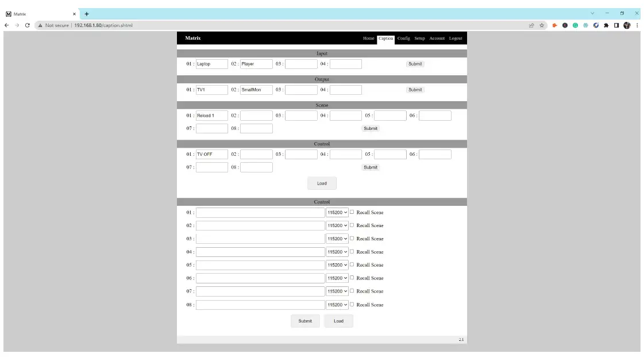
Task: Enable Recall Scene for control 04
Action: click(x=352, y=251)
